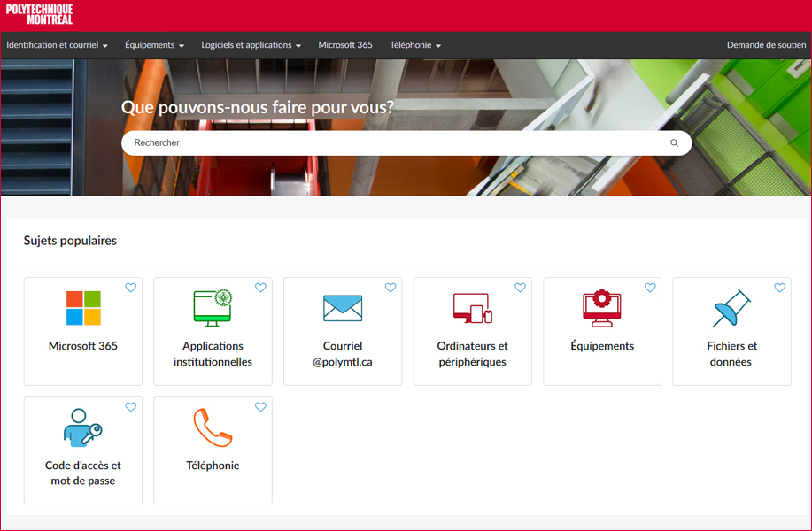Select Microsoft 365 in the navigation bar
The width and height of the screenshot is (812, 531).
(x=345, y=45)
